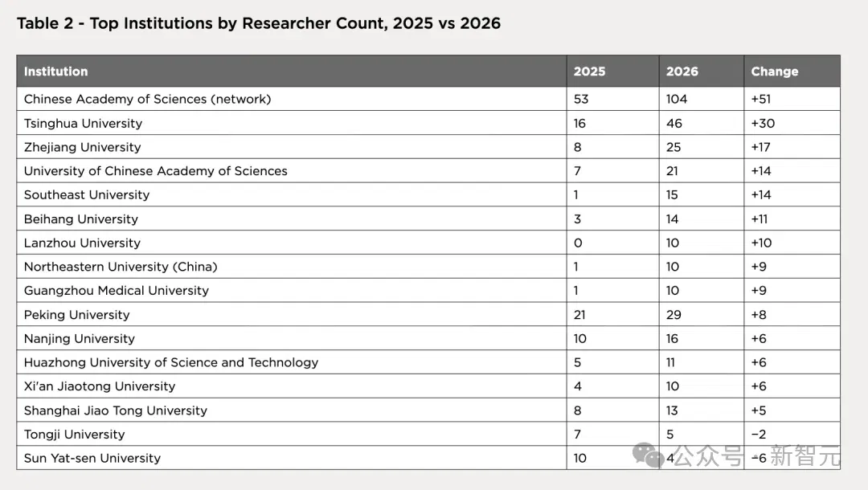Click Tsinghua University's 2025 value '16'
This screenshot has width=868, height=490.
(x=579, y=124)
